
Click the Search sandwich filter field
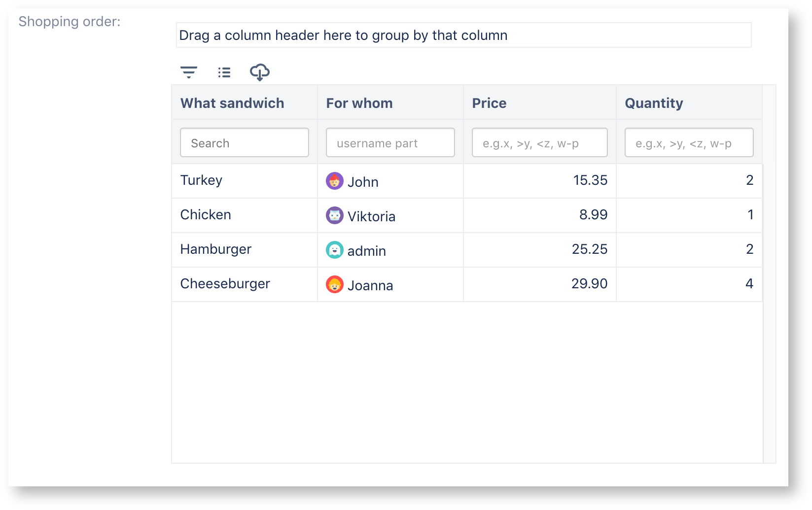244,142
